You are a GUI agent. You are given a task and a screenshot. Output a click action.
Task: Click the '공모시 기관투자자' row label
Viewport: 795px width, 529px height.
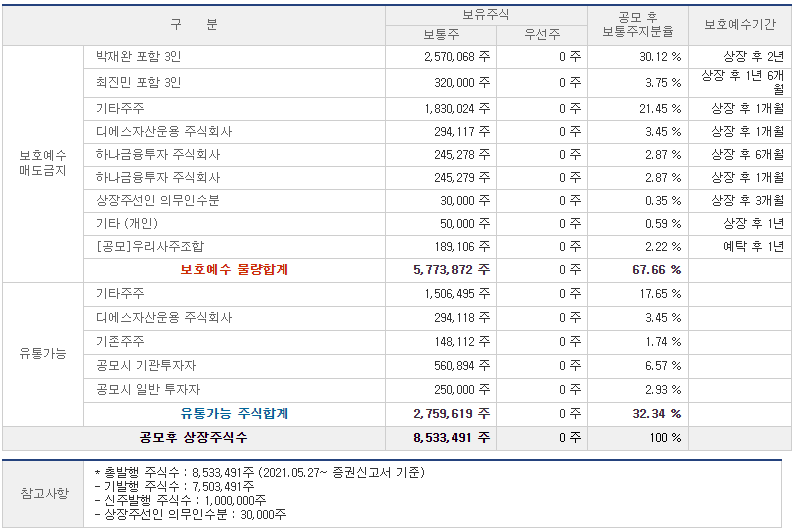click(146, 366)
